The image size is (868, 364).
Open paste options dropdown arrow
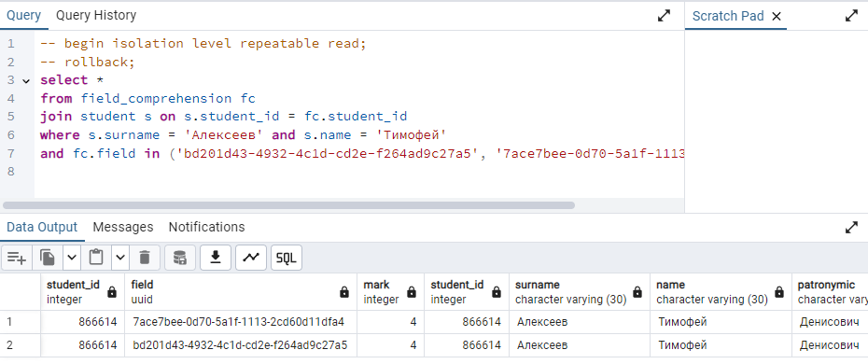(x=120, y=258)
